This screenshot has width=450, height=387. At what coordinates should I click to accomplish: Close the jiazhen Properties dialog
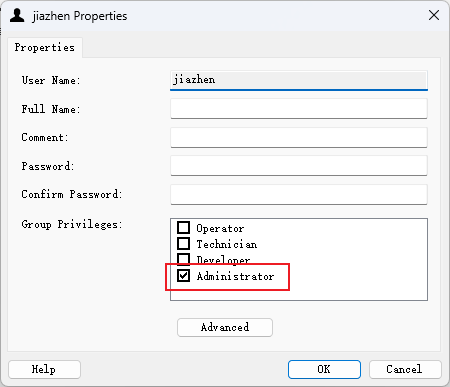tap(434, 15)
